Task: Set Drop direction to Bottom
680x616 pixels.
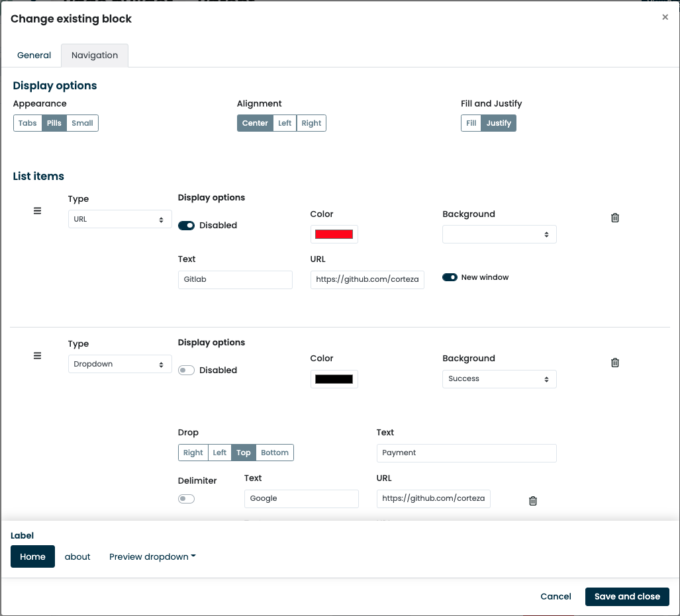Action: coord(275,453)
